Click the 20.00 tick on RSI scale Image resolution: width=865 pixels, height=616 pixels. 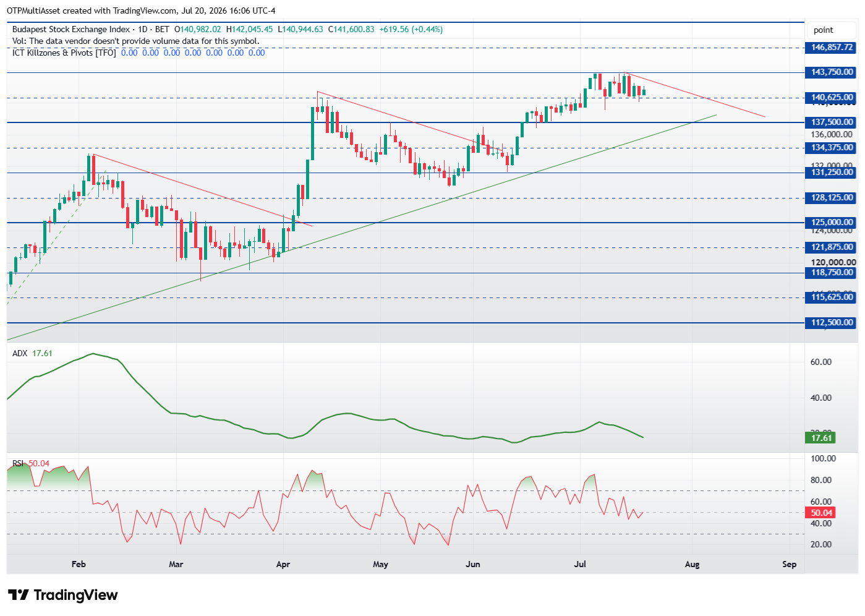tap(821, 544)
